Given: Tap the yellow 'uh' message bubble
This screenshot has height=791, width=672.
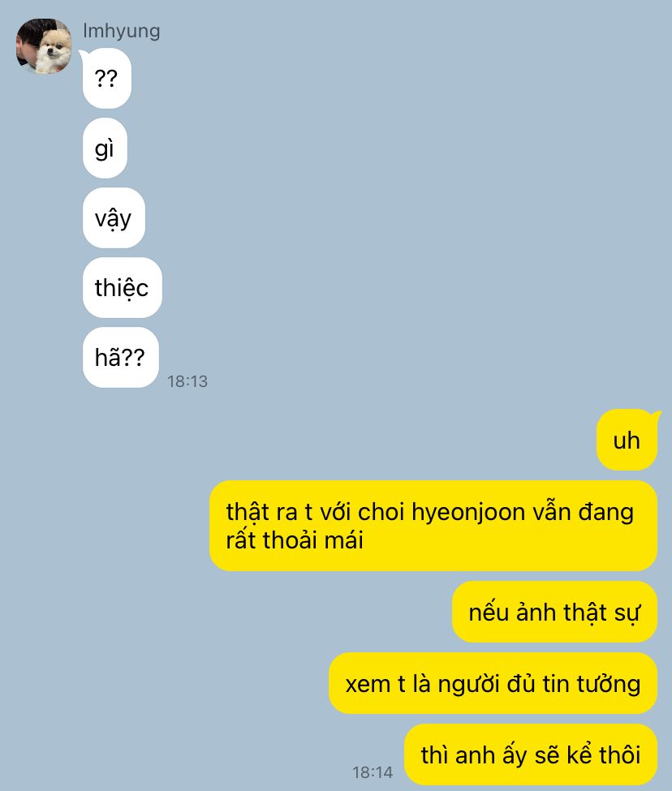Looking at the screenshot, I should [627, 441].
